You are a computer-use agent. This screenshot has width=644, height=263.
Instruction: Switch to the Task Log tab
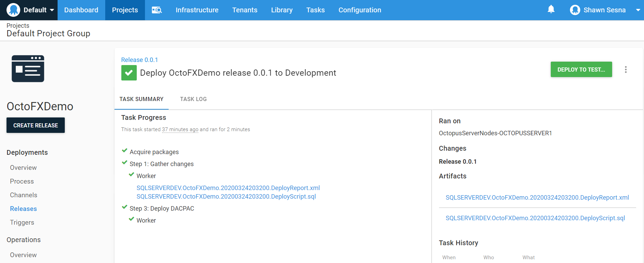coord(193,99)
